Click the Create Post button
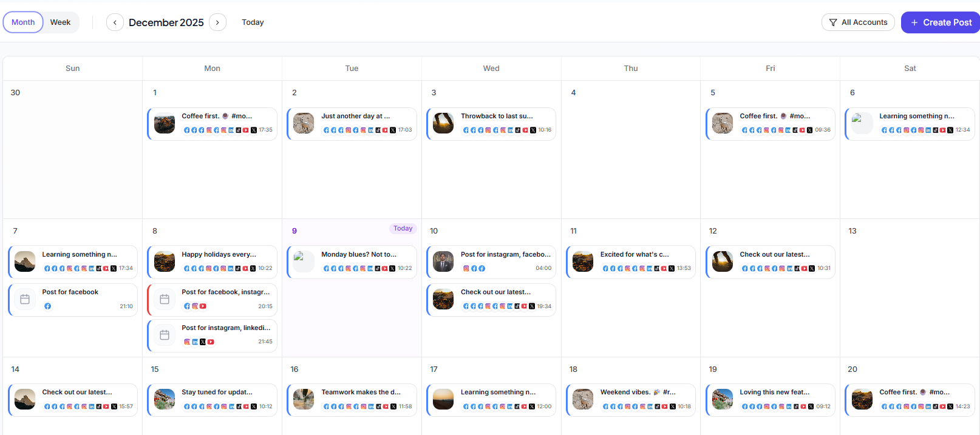This screenshot has height=435, width=980. point(940,22)
